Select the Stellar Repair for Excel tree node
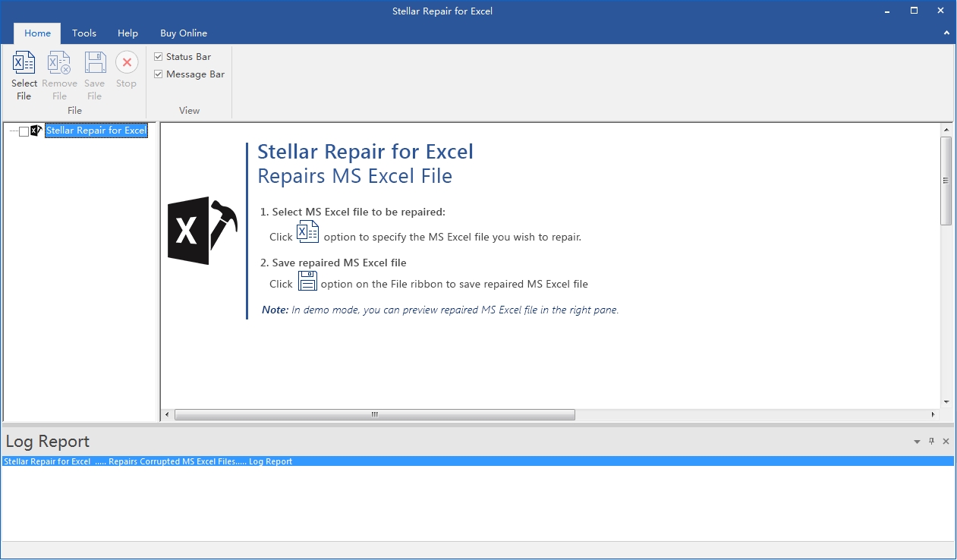 click(x=96, y=131)
